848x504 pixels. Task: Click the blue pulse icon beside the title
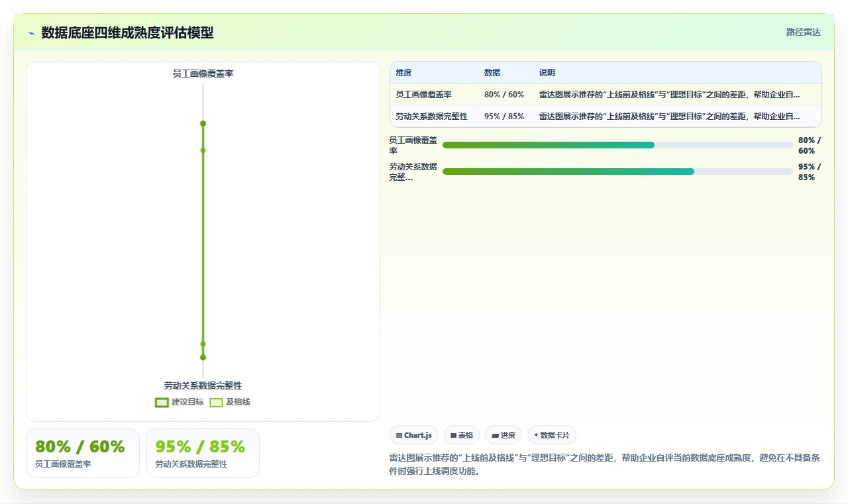[x=31, y=32]
